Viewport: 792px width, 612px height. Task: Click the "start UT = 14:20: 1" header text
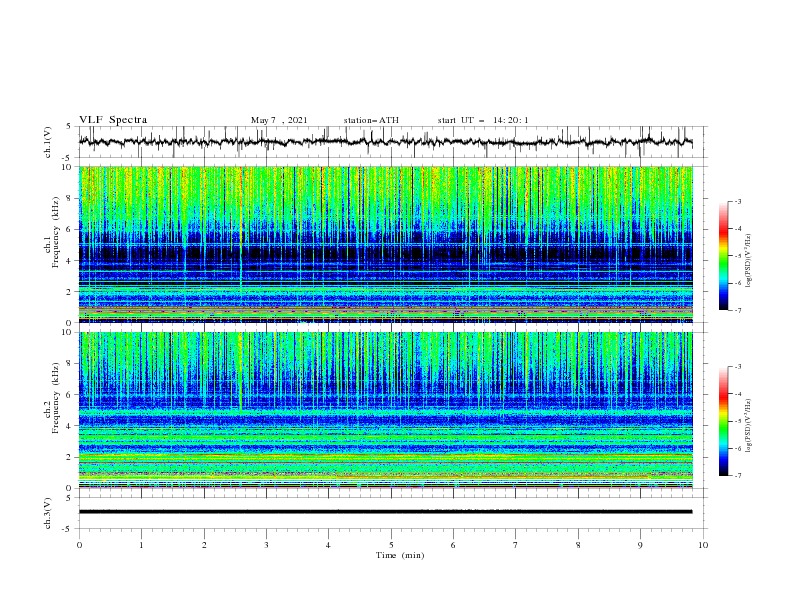click(x=483, y=120)
